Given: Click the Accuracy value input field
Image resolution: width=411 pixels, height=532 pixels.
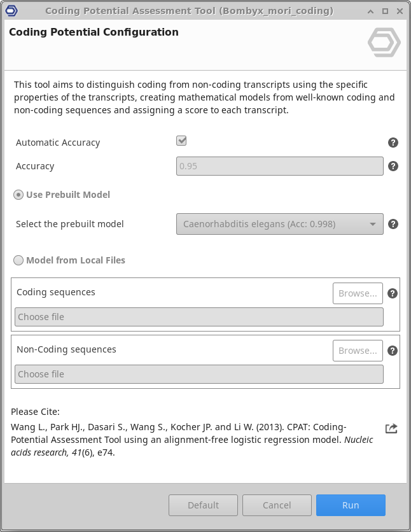Looking at the screenshot, I should point(279,166).
